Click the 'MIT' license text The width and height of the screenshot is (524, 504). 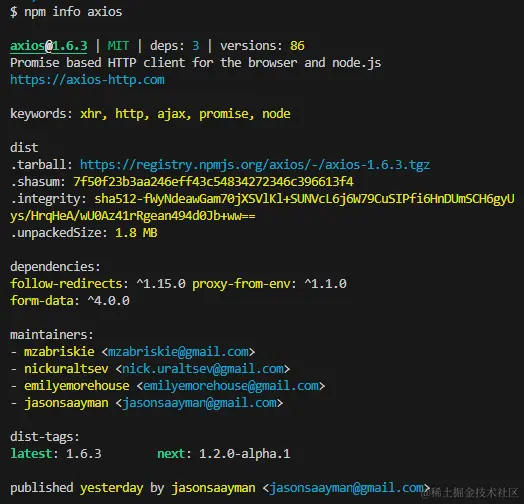tap(118, 46)
